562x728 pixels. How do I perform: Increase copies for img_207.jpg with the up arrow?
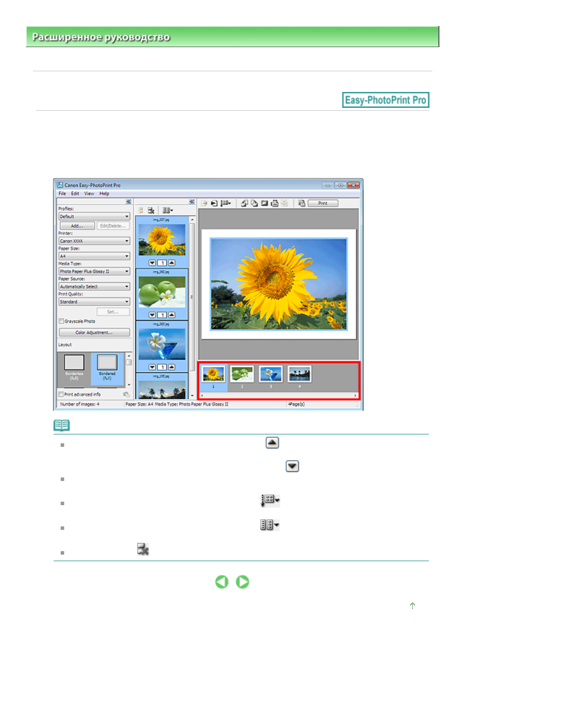pos(171,263)
